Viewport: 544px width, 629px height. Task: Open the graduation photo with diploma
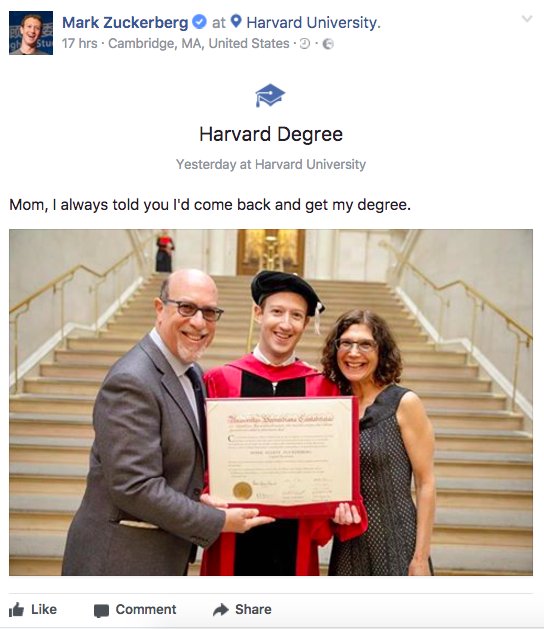coord(271,402)
